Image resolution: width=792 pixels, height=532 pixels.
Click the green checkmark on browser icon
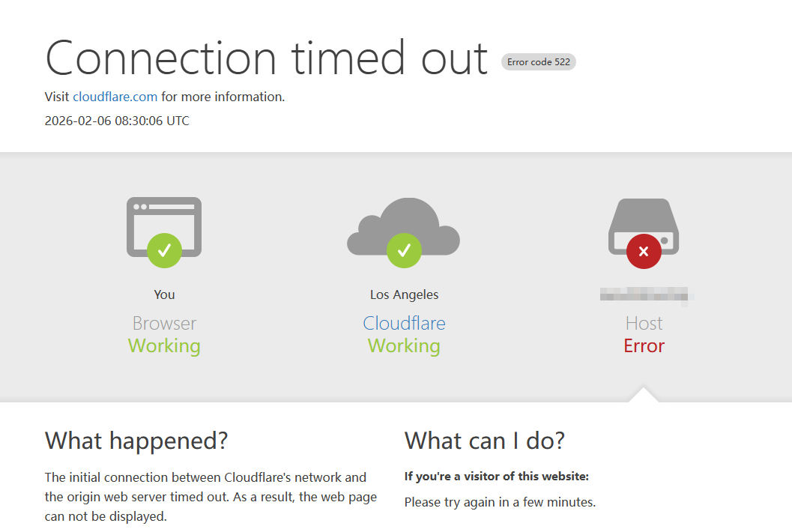pos(164,250)
